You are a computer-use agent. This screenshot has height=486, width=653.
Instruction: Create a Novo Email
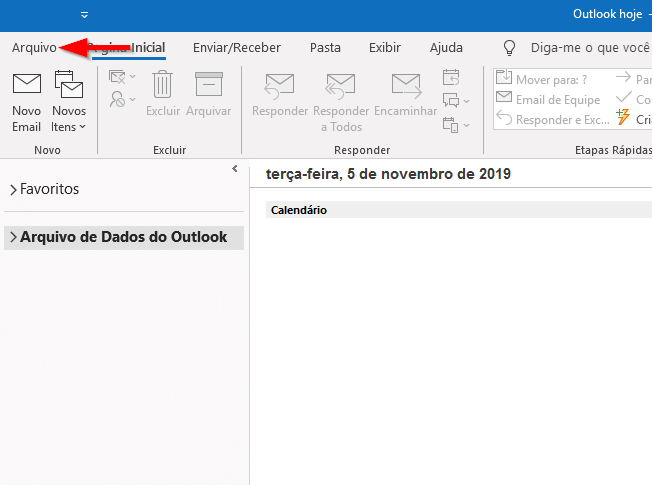click(27, 102)
